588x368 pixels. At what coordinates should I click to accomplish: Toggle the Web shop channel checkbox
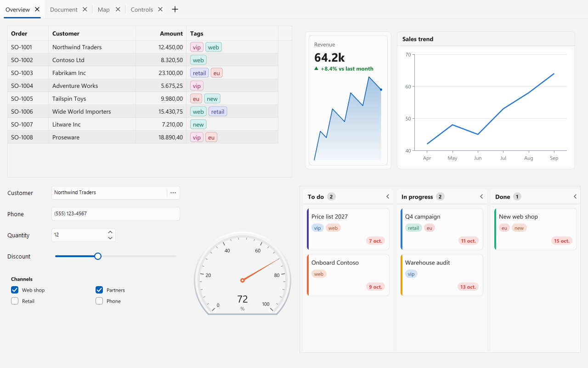point(15,290)
